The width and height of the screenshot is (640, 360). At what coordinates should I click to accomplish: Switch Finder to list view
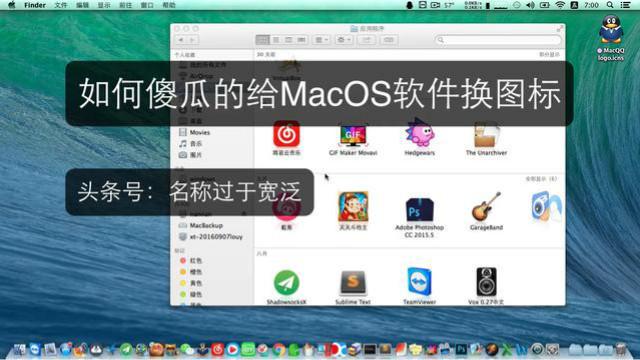[x=276, y=40]
